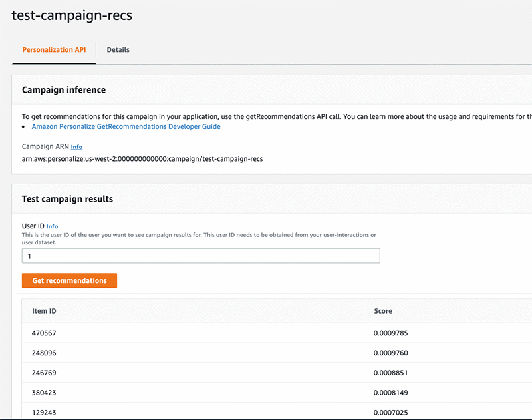
Task: Select item ID 246769 in results
Action: (44, 373)
